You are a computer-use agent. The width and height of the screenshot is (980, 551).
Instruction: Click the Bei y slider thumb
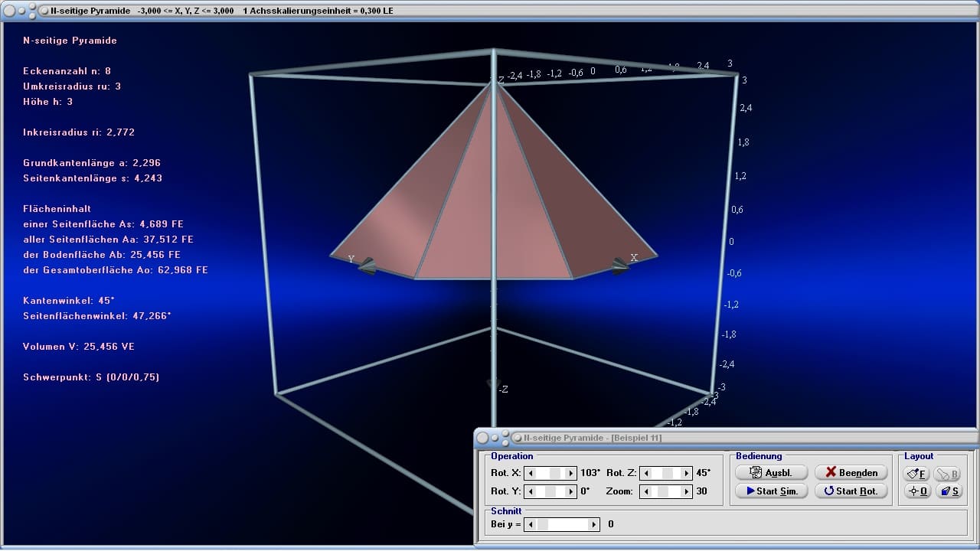coord(542,524)
